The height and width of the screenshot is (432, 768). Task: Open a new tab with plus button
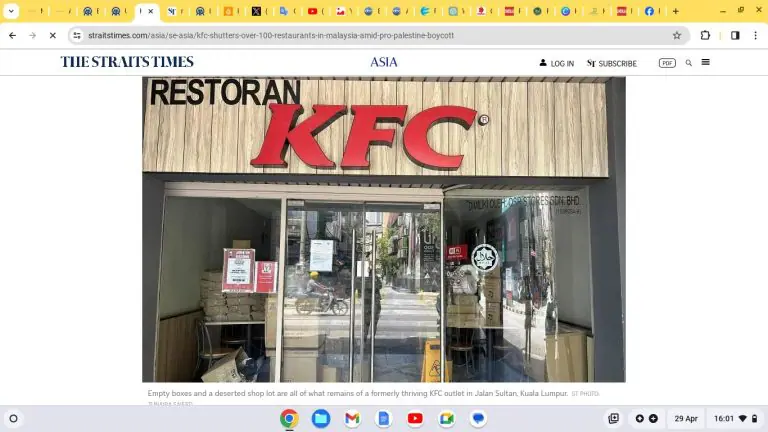pos(676,11)
